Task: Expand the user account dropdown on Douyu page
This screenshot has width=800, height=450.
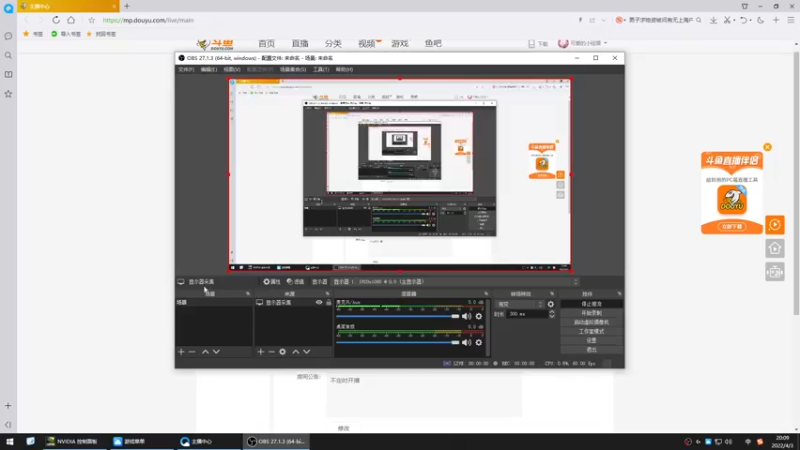Action: [x=606, y=43]
